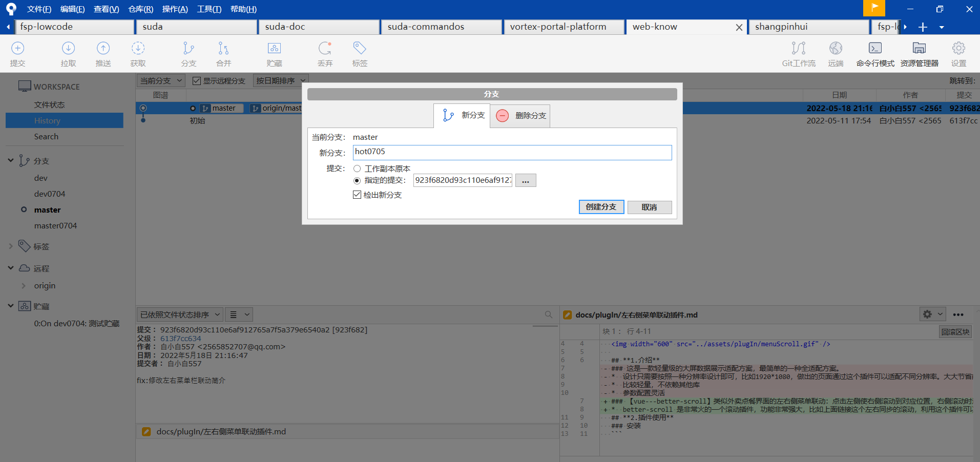Open 资源管理器 file explorer
Viewport: 980px width, 462px height.
[x=919, y=54]
